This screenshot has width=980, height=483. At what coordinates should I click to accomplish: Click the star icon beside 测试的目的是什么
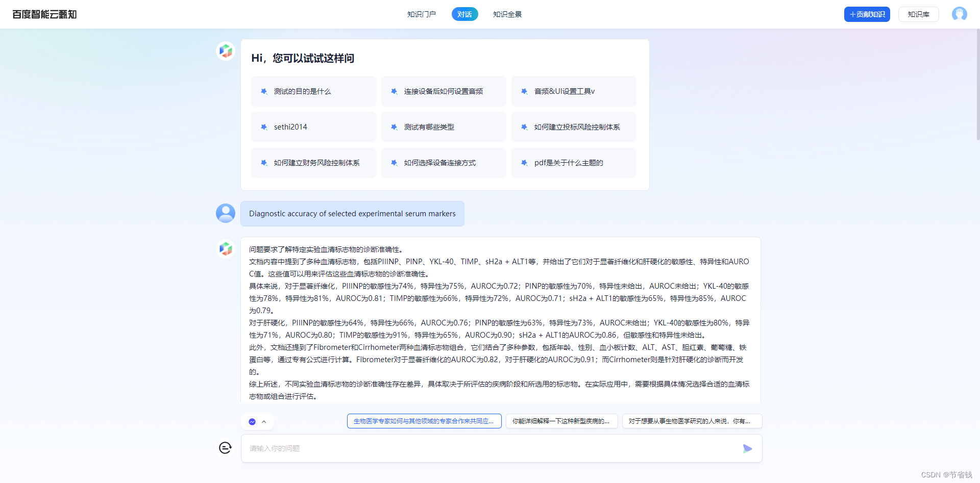(264, 91)
